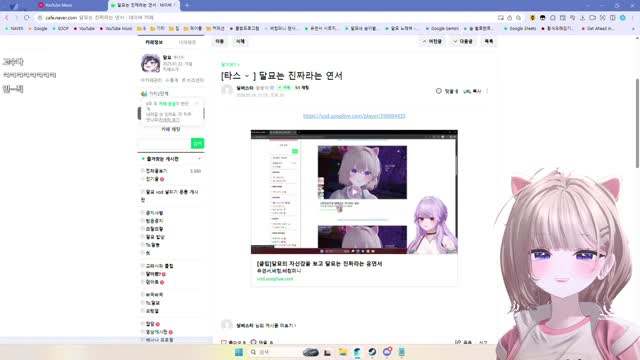
Task: Return to list with 목록 button
Action: click(x=489, y=42)
